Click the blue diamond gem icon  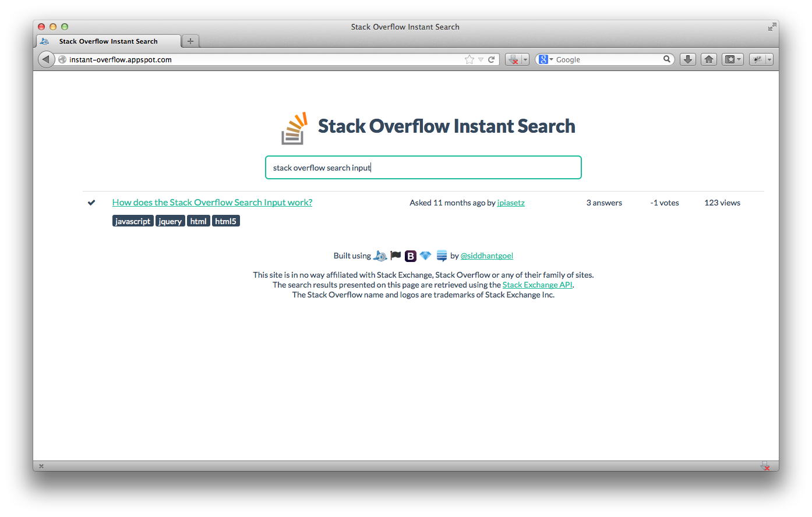[425, 256]
